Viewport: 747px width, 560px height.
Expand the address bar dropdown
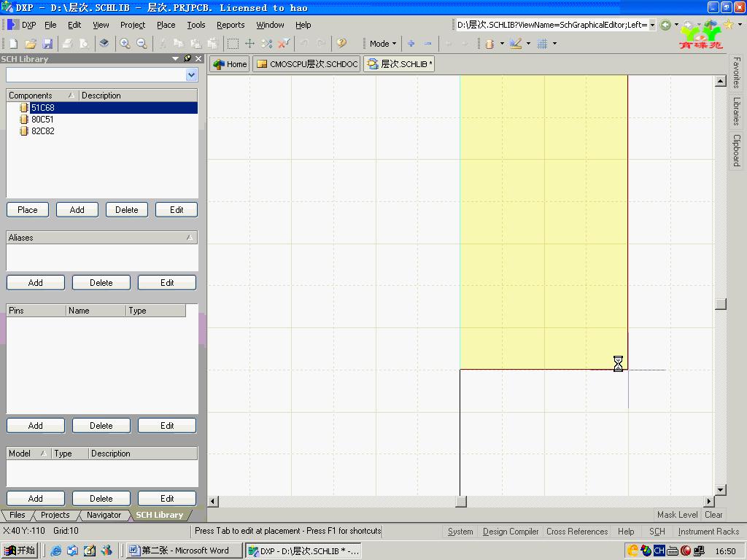[x=652, y=25]
